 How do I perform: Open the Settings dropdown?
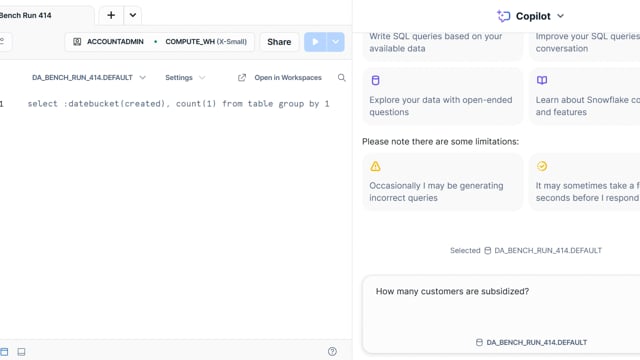click(x=185, y=78)
